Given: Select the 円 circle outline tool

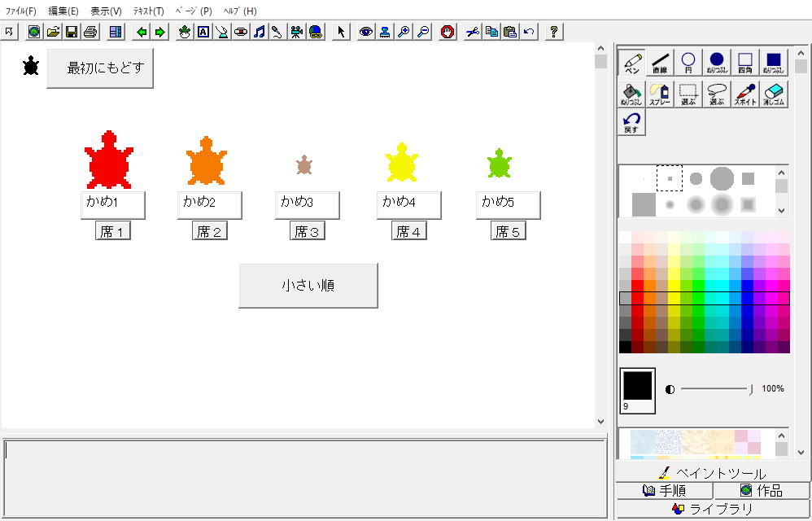Looking at the screenshot, I should click(688, 63).
